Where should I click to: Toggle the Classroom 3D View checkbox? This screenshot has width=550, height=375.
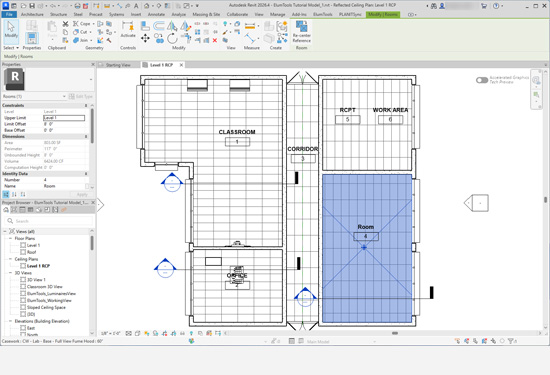[23, 287]
